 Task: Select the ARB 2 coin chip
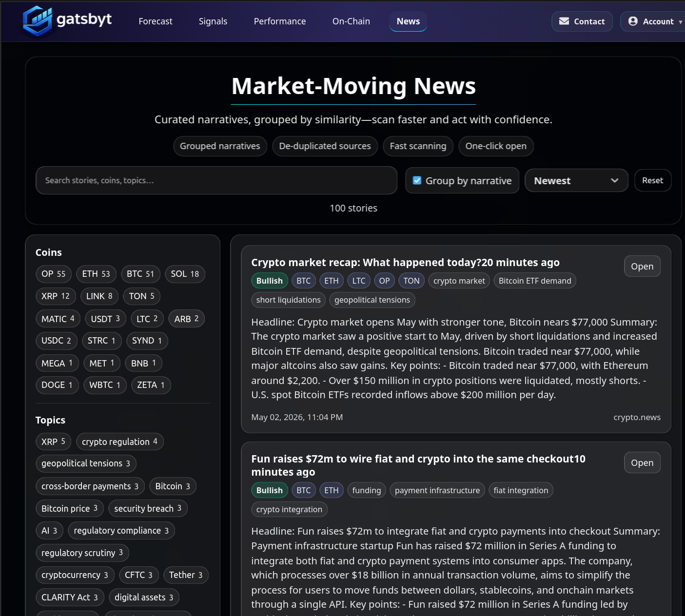coord(187,319)
